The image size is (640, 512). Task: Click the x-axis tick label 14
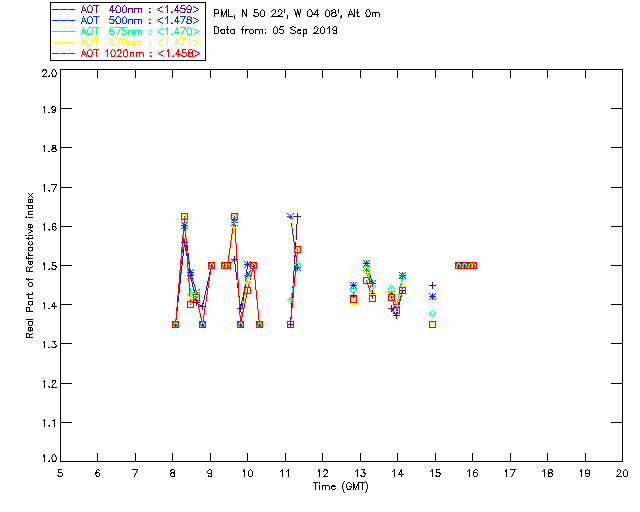[x=398, y=473]
